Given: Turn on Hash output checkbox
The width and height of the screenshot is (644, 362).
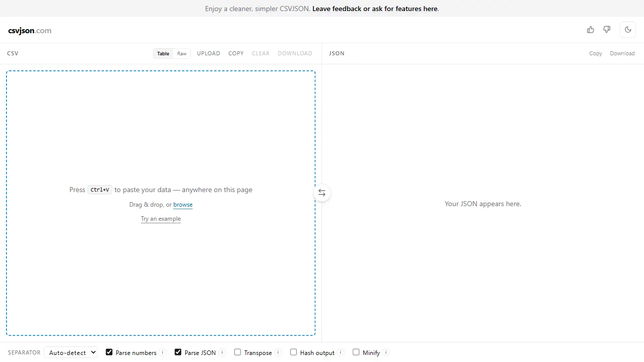Looking at the screenshot, I should click(x=293, y=352).
